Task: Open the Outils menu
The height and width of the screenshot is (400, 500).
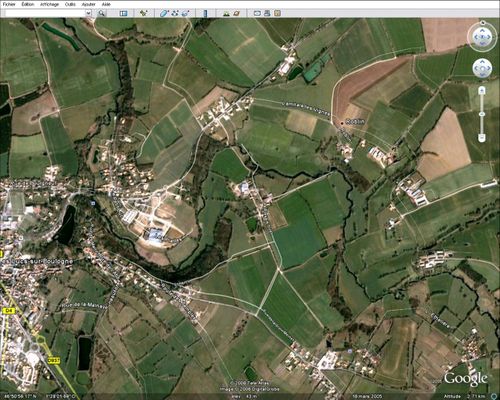Action: (x=70, y=4)
